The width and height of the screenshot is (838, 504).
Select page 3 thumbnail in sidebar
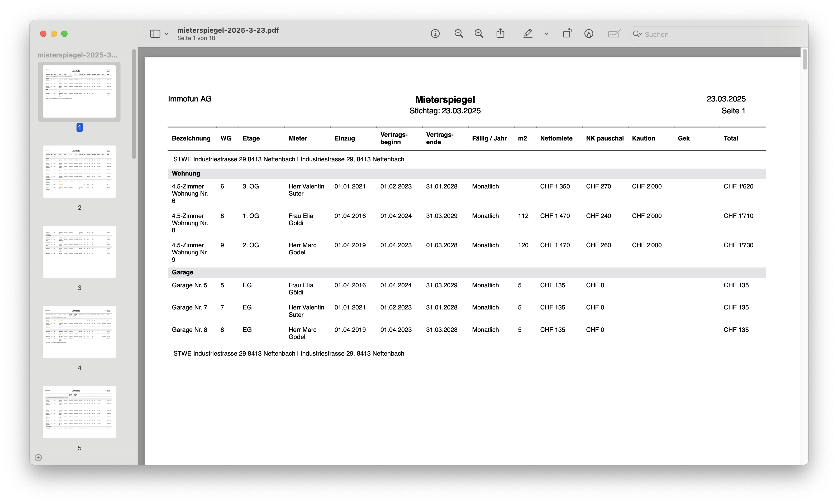tap(79, 252)
